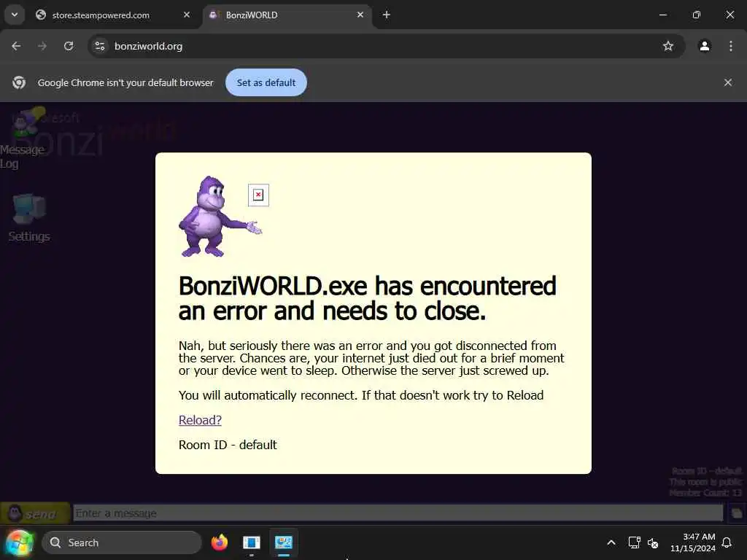Open the Chrome three-dot menu

(731, 46)
